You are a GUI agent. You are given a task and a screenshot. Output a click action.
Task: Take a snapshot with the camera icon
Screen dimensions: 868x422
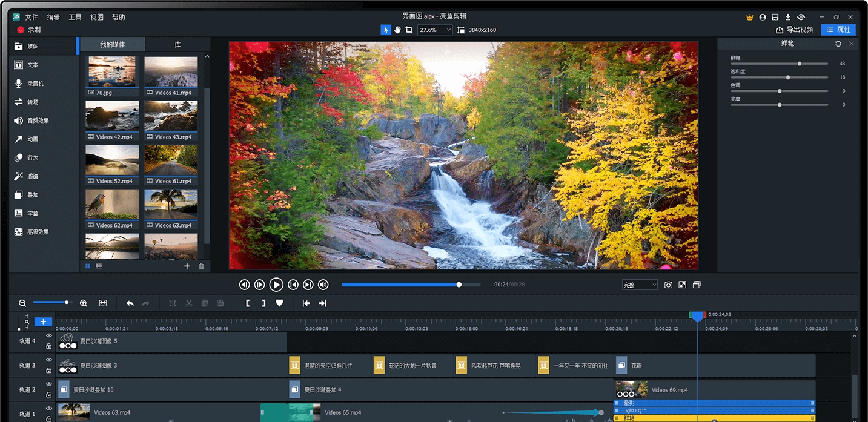tap(668, 284)
